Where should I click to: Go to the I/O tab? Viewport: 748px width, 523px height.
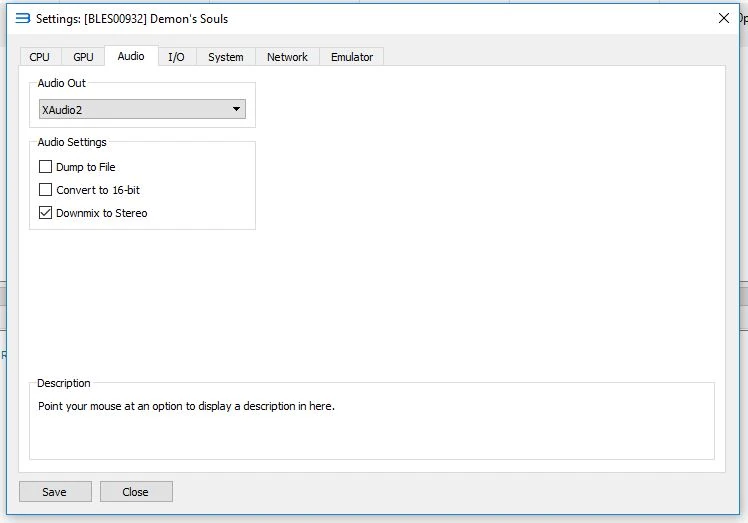pyautogui.click(x=176, y=57)
